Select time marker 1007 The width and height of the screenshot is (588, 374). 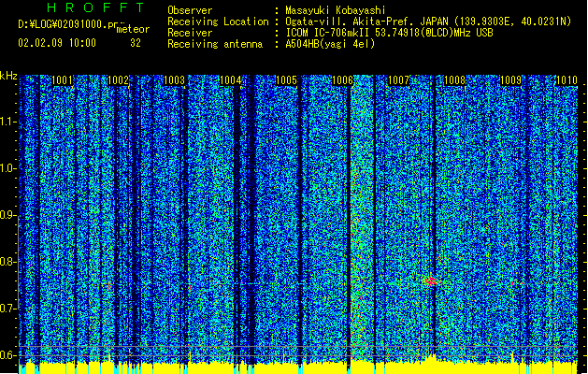point(398,80)
